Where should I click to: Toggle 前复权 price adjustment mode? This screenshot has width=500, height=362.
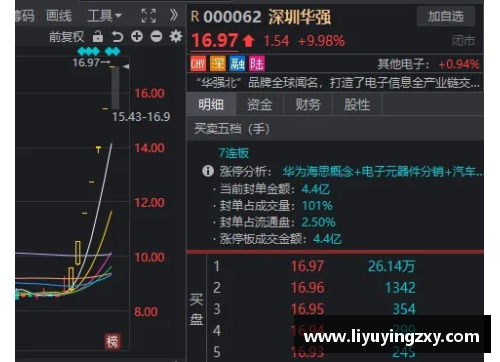pos(67,36)
